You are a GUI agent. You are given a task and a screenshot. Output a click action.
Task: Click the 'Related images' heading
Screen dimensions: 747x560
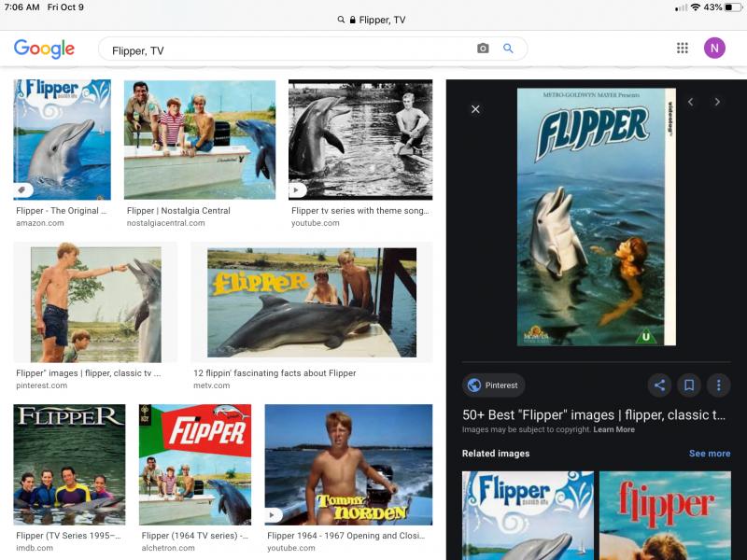[496, 454]
